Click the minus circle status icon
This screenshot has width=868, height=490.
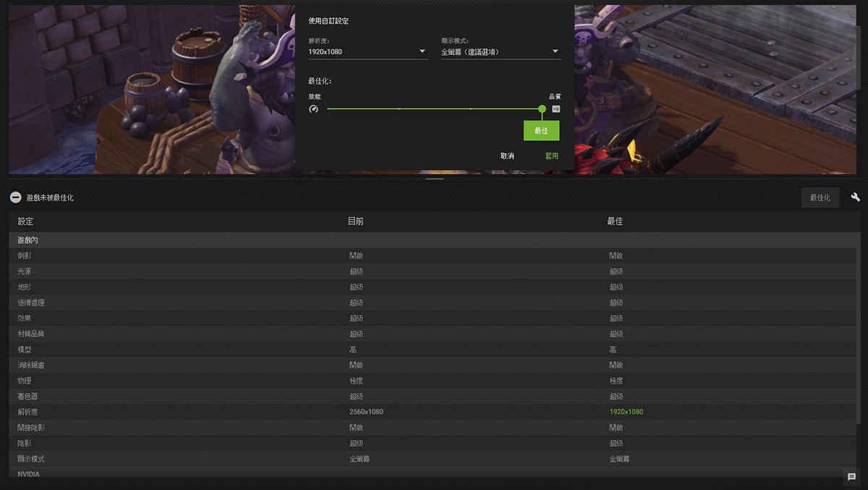15,197
